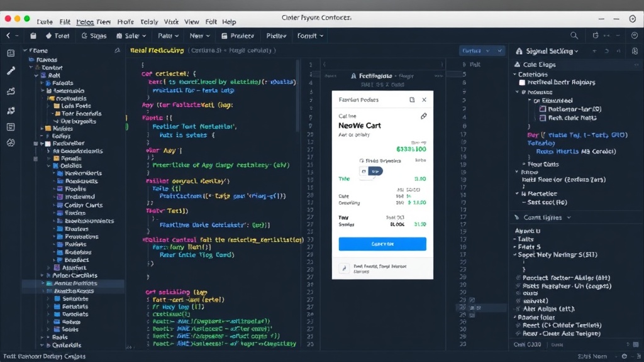
Task: Open the Signal Setking panel dropdown
Action: tap(577, 52)
